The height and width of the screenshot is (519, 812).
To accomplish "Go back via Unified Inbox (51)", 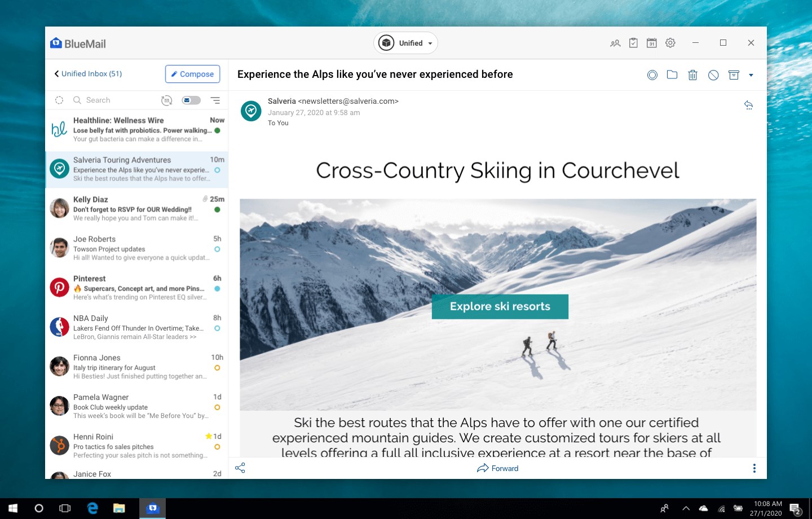I will 88,74.
